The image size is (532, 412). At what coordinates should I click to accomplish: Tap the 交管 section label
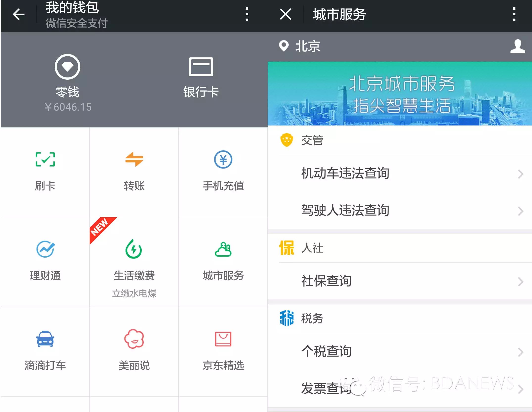tap(312, 140)
